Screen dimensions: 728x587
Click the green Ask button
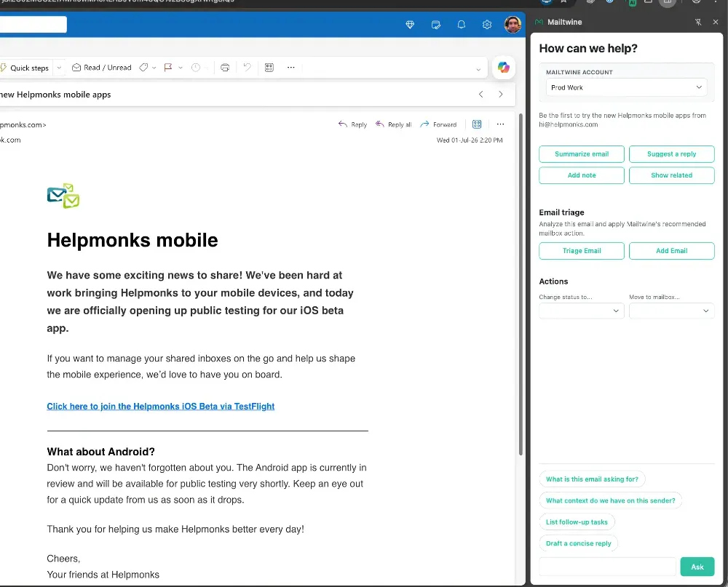697,567
